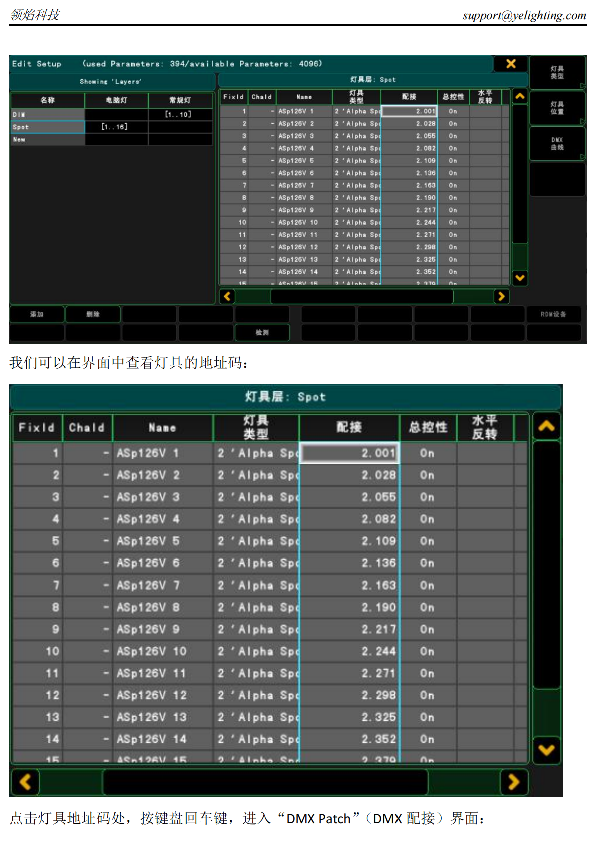
Task: Open the 灯具类型 side button
Action: pos(557,73)
